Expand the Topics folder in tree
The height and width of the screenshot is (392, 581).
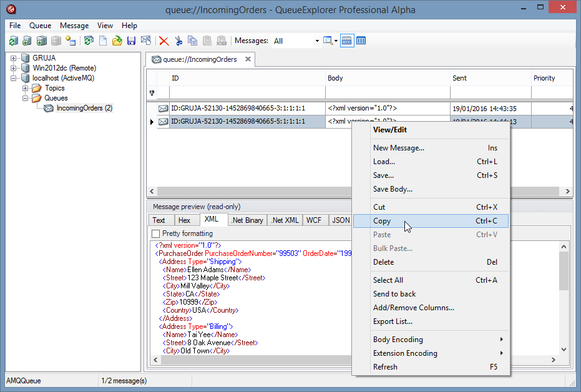(26, 88)
